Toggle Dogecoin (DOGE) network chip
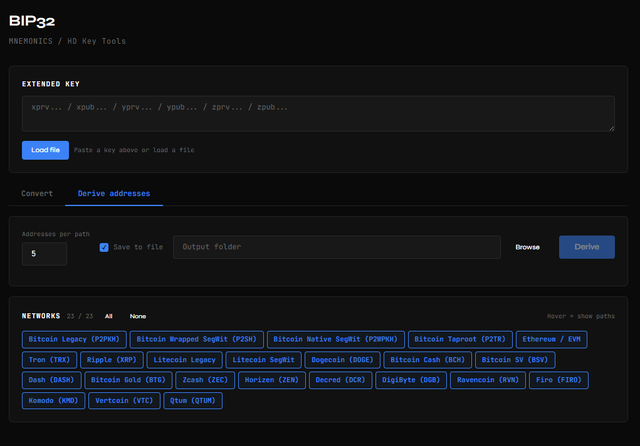Viewport: 640px width, 446px height. point(342,360)
